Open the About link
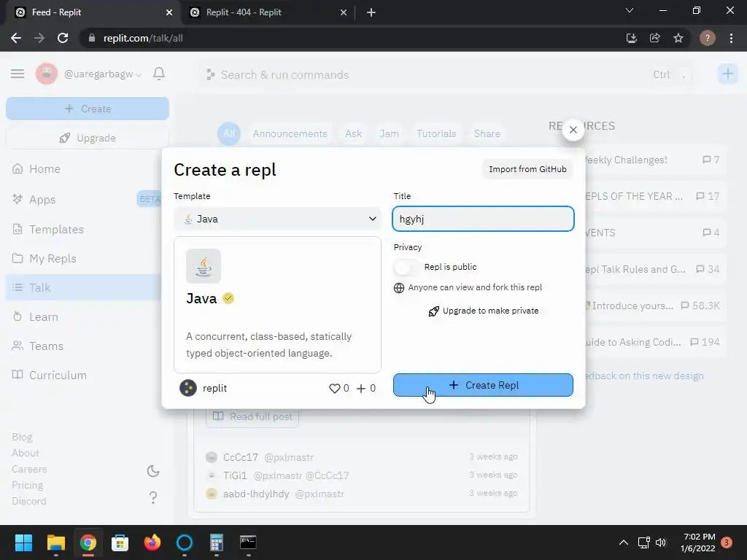Viewport: 747px width, 560px height. point(26,453)
